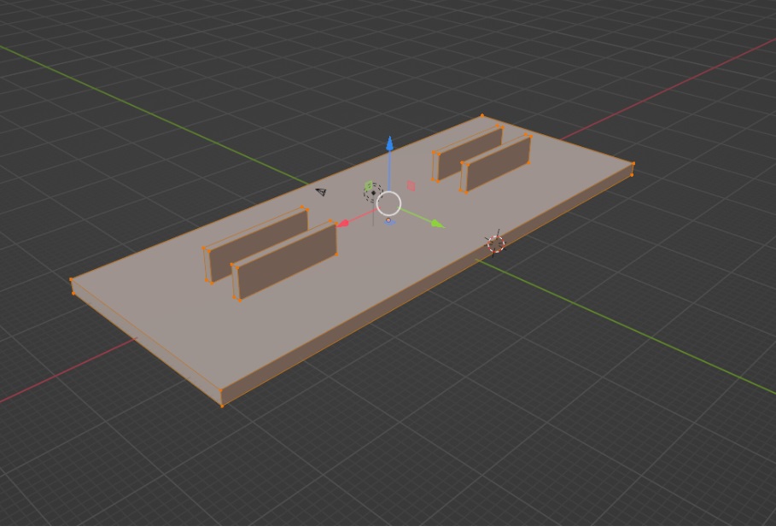The image size is (776, 532).
Task: Select the leftmost top corner vertex of base
Action: click(x=72, y=280)
